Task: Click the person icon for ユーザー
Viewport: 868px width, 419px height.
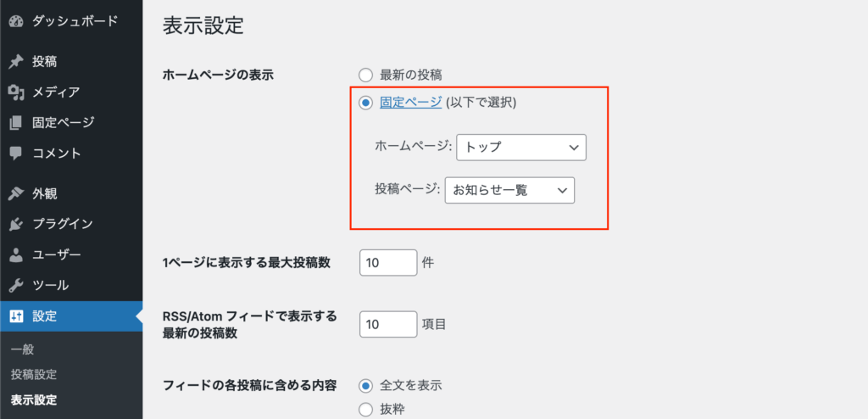Action: [15, 254]
